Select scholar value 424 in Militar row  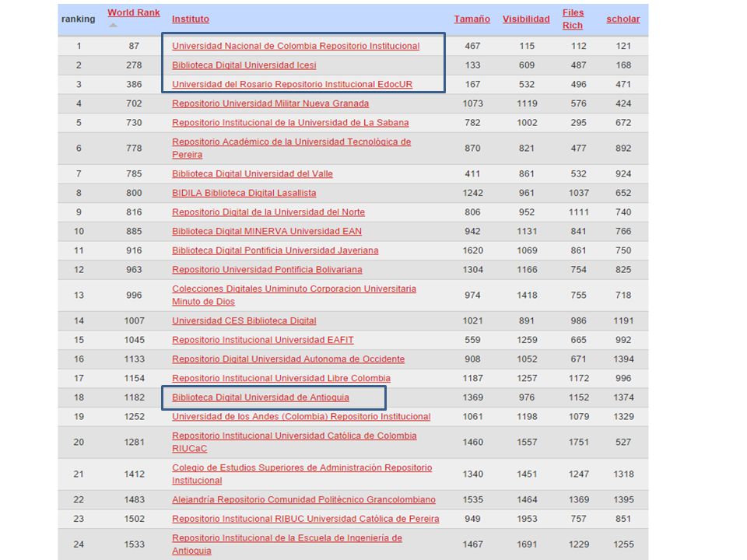tap(623, 103)
